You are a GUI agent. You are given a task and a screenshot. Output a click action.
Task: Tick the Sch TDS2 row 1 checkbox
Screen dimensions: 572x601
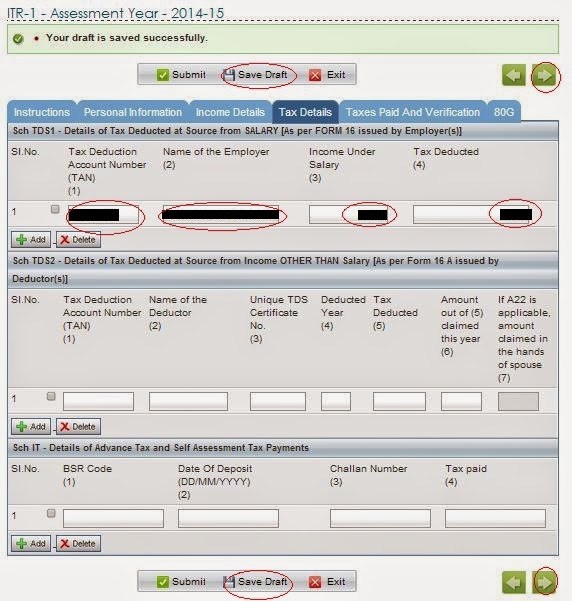pos(51,396)
